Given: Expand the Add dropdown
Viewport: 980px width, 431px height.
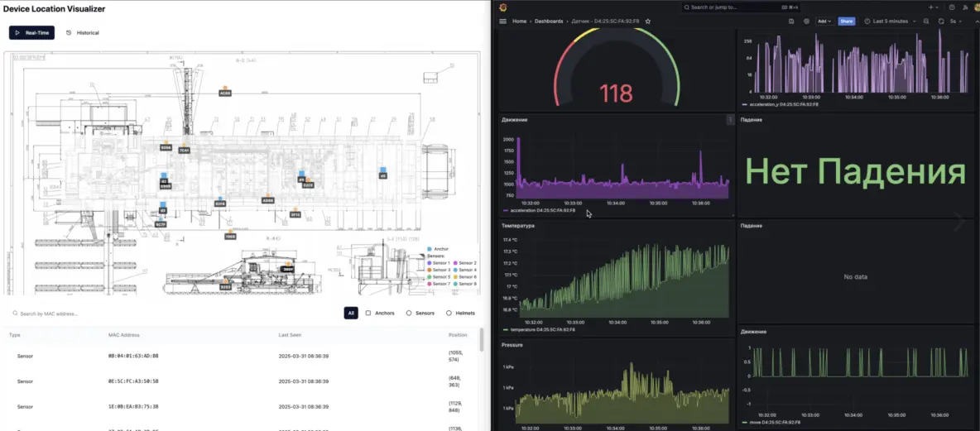Looking at the screenshot, I should 824,21.
